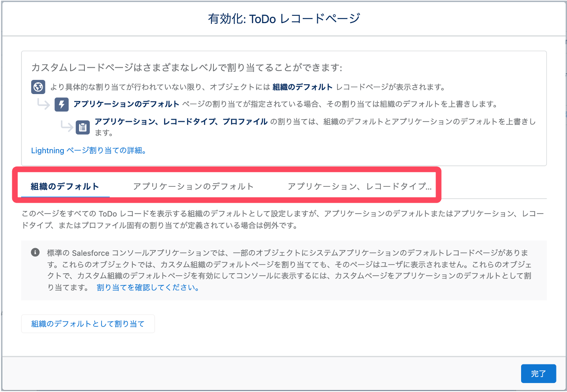Click the notice text starting 標準の Salesforce コンソール
The height and width of the screenshot is (392, 567).
289,270
